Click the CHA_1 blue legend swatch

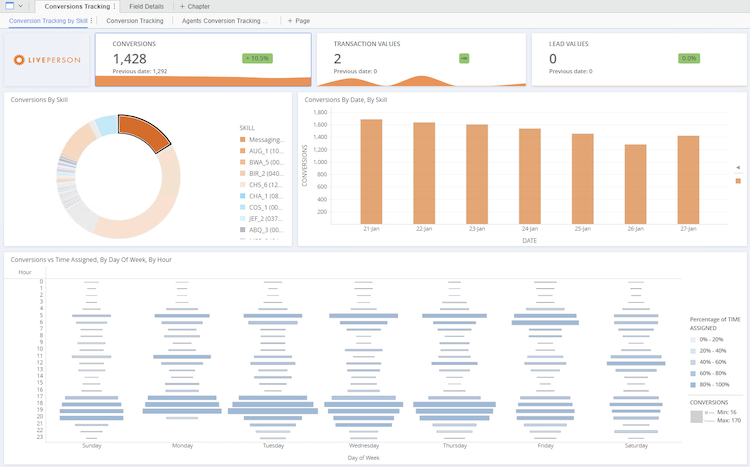(243, 196)
